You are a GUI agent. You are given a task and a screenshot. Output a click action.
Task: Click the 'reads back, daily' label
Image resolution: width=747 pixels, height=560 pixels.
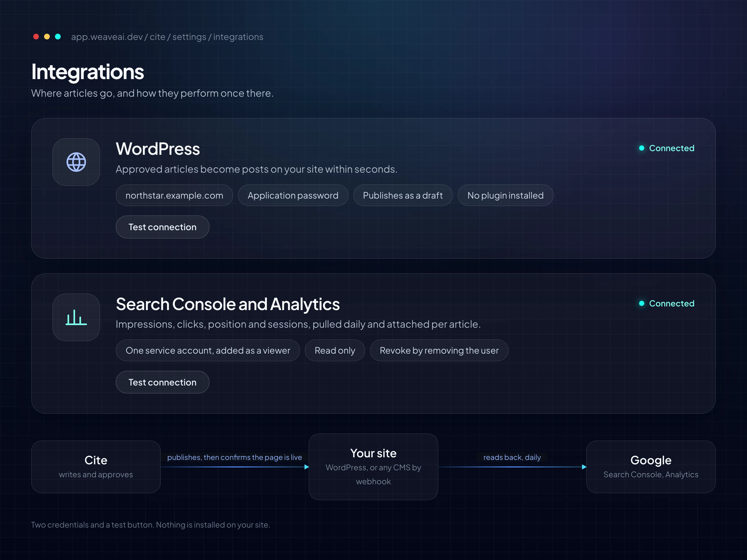[x=512, y=457]
